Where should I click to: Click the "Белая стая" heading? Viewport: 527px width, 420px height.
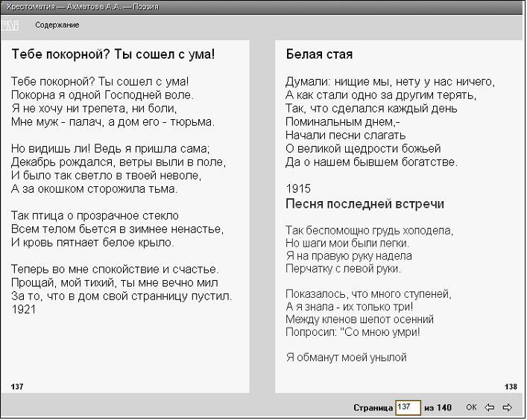319,54
